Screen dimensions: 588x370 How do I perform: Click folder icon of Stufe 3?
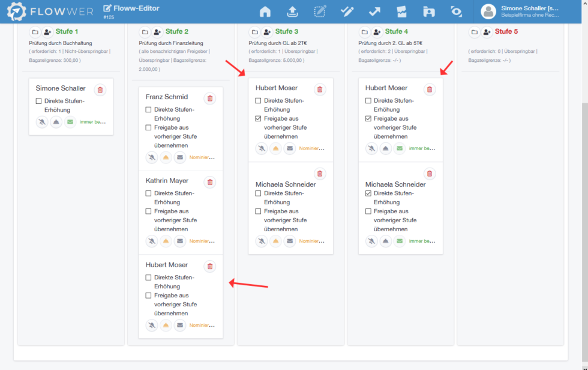point(254,32)
